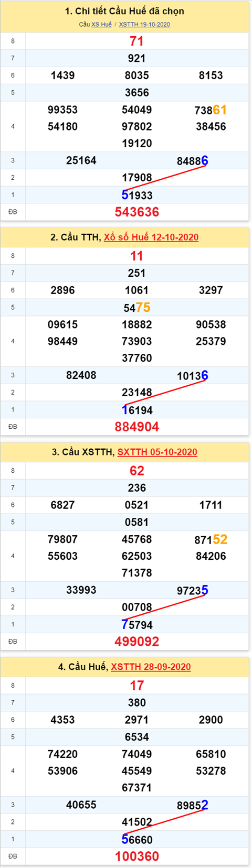Viewport: 252px width, 868px height.
Task: Open the XSTTH 19-10-2020 link
Action: pyautogui.click(x=144, y=24)
